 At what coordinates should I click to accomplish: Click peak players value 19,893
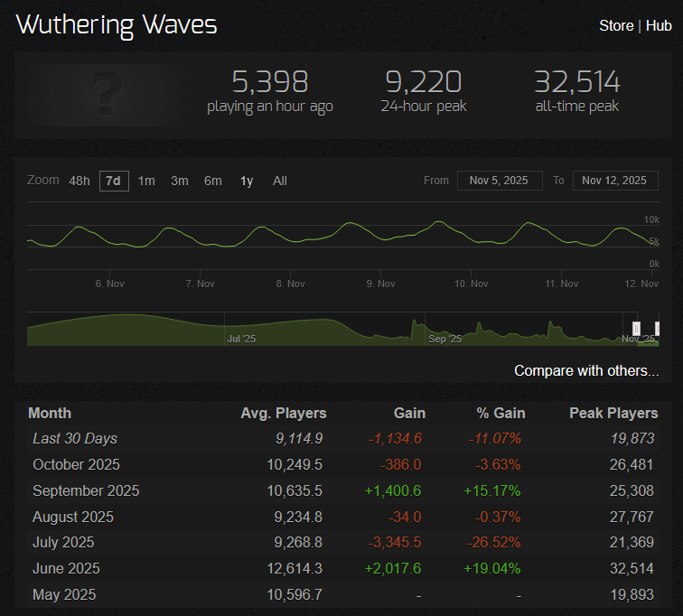click(632, 594)
